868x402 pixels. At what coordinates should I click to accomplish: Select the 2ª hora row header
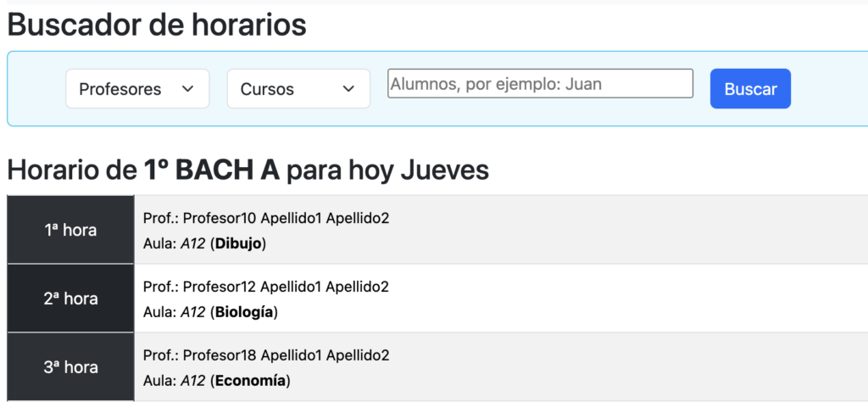pyautogui.click(x=70, y=299)
